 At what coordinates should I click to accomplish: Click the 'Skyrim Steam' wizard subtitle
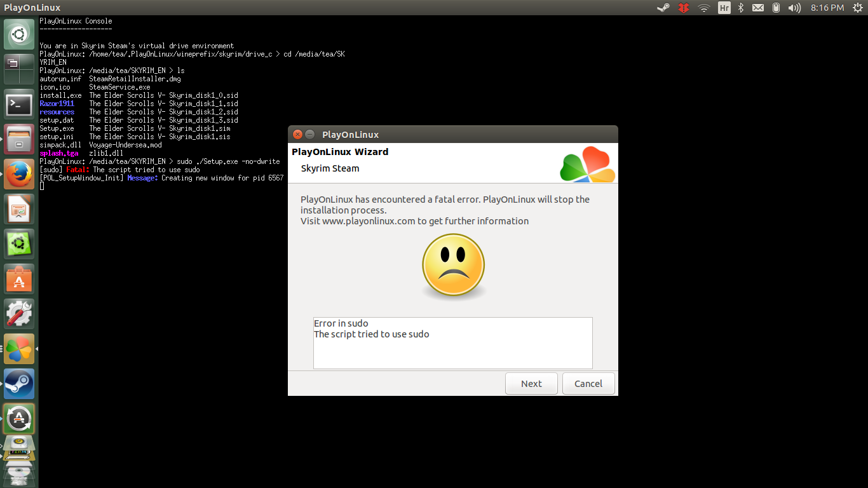click(330, 168)
